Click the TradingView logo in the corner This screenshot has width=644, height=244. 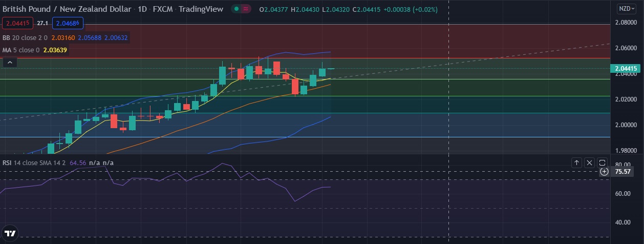click(10, 233)
